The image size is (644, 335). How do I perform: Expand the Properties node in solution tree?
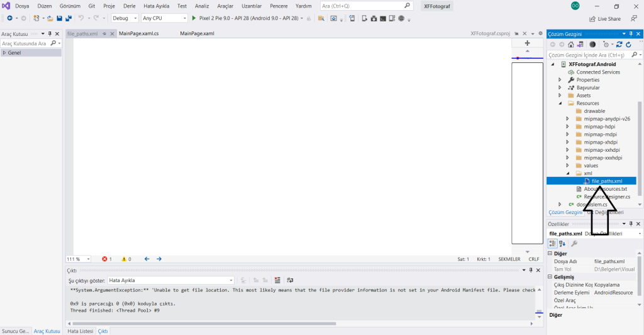pyautogui.click(x=560, y=80)
